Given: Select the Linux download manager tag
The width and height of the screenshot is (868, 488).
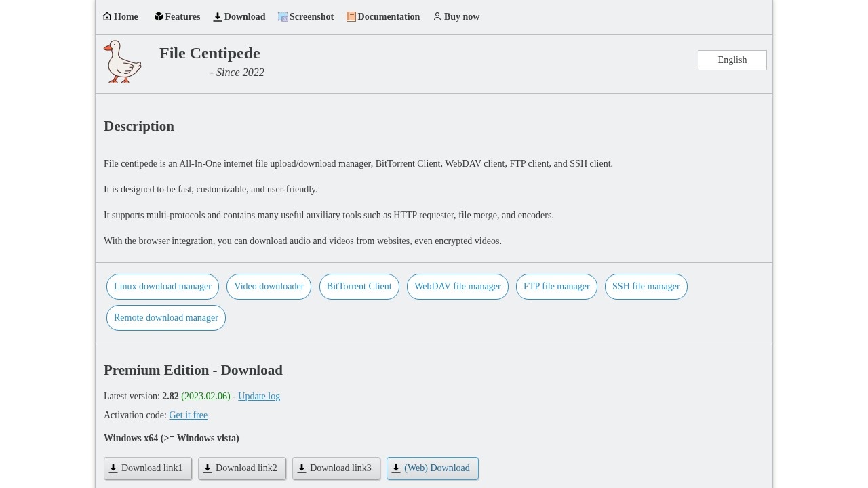Looking at the screenshot, I should pyautogui.click(x=163, y=287).
